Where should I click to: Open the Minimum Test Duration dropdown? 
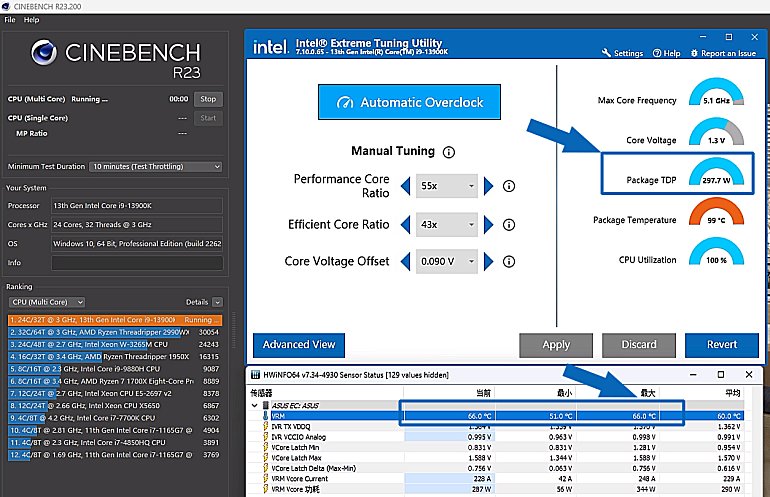coord(155,166)
